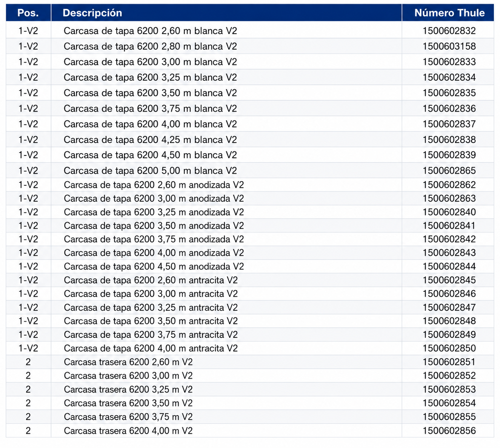
Task: Select part number 1500602842
Action: [x=449, y=239]
